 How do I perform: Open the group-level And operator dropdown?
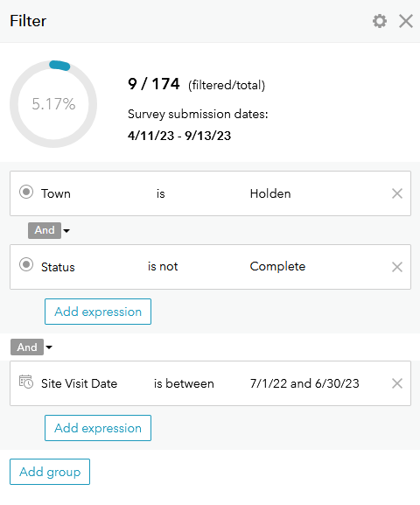point(49,347)
